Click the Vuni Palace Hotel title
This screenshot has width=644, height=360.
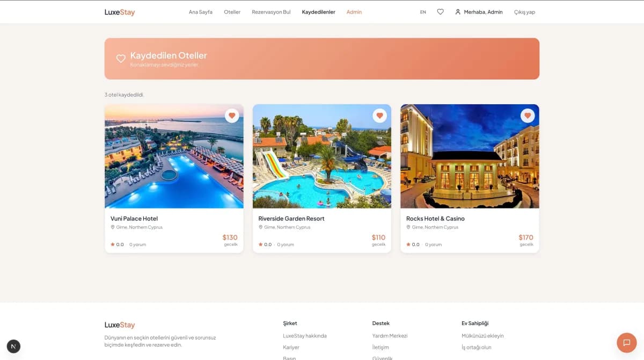[x=134, y=219]
